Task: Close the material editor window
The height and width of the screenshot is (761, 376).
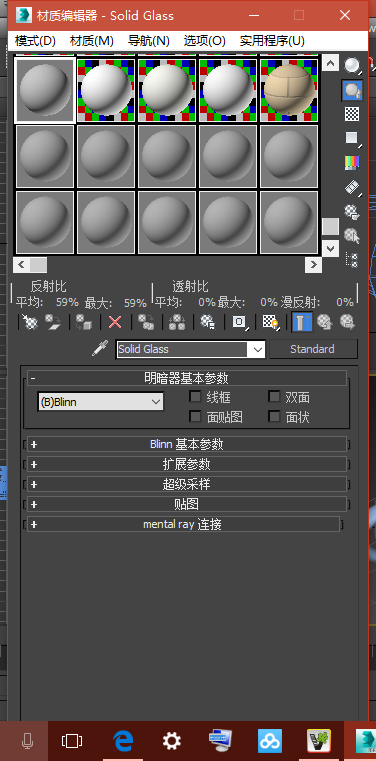Action: (345, 16)
